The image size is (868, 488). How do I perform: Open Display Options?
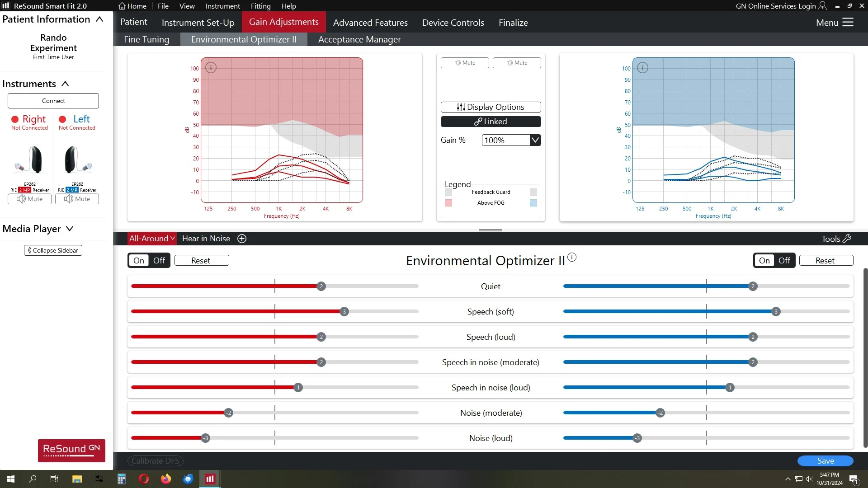(491, 107)
